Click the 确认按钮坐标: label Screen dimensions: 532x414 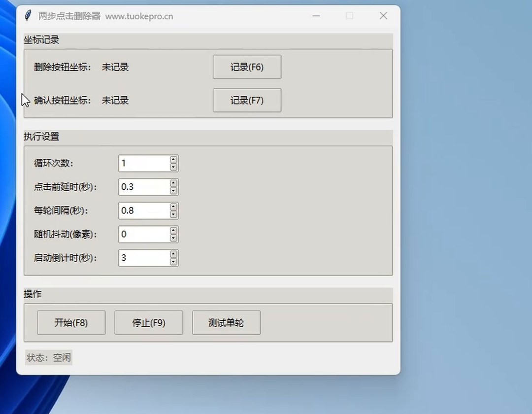click(x=63, y=100)
